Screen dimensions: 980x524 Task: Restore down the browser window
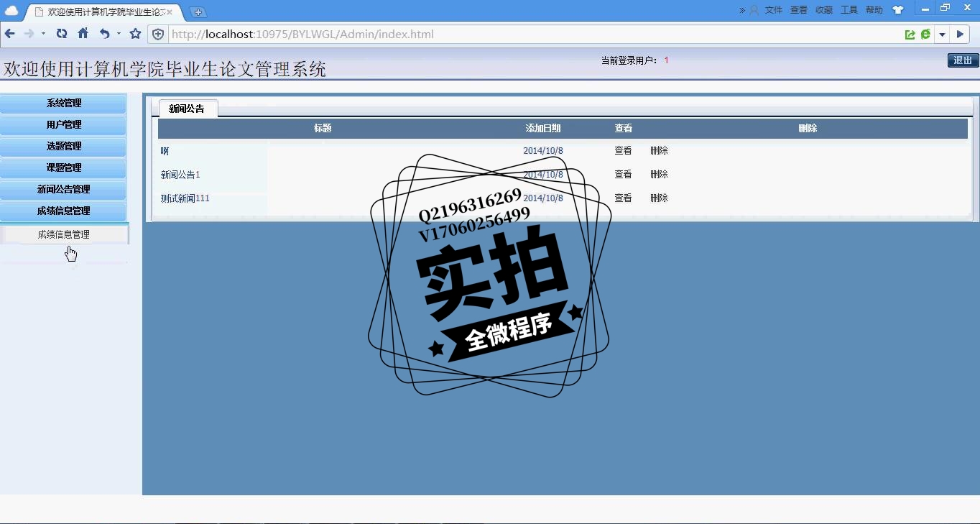[946, 8]
